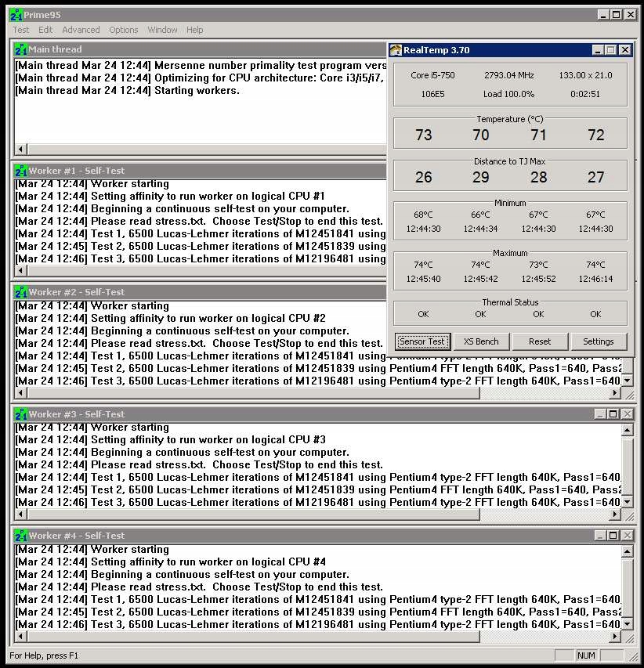This screenshot has width=644, height=668.
Task: Click the maximum timestamp '12:46:14'
Action: tap(596, 279)
